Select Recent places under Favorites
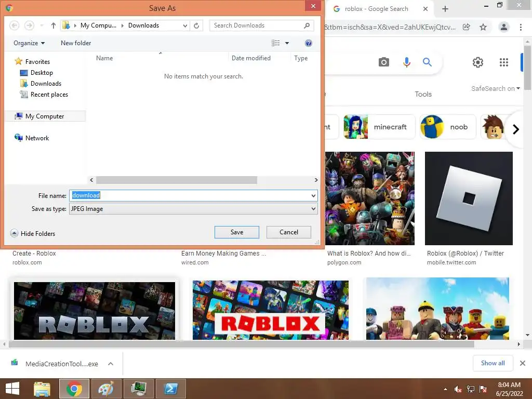The image size is (532, 399). pyautogui.click(x=44, y=95)
